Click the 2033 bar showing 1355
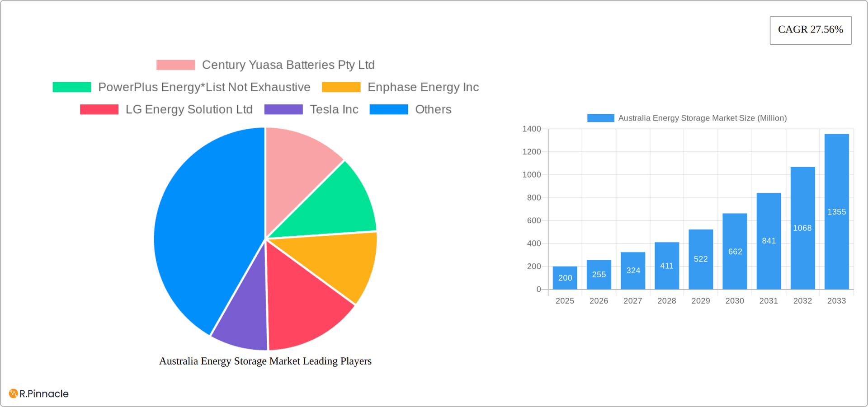868x407 pixels. tap(836, 210)
